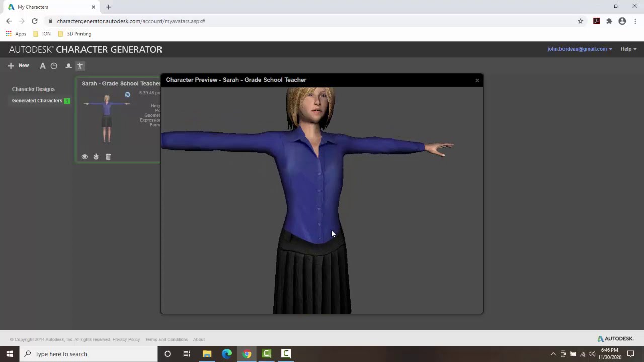Open a new browser tab

pos(109,7)
